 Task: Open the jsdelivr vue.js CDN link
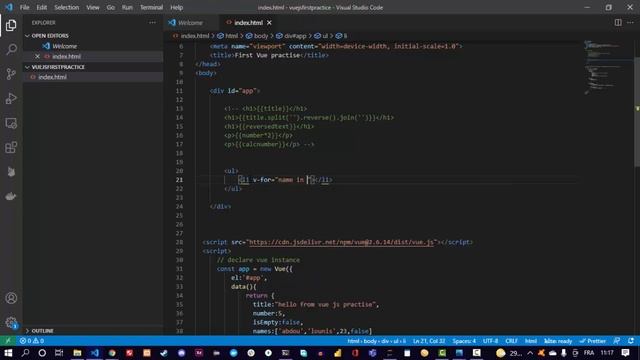tap(341, 242)
